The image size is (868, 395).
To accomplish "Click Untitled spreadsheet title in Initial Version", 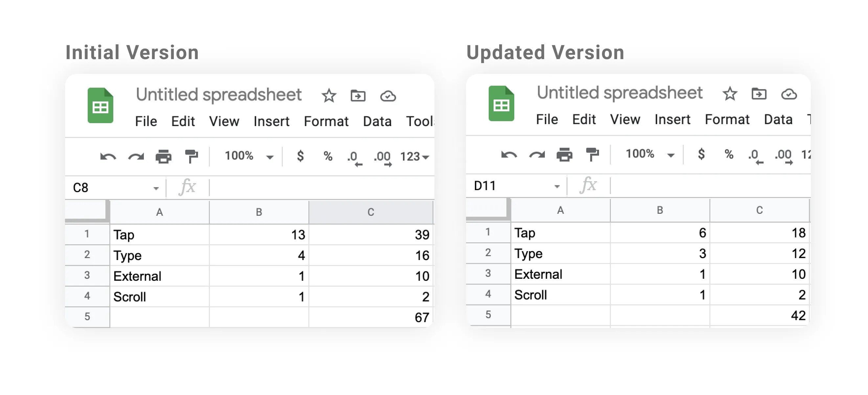I will [x=218, y=95].
